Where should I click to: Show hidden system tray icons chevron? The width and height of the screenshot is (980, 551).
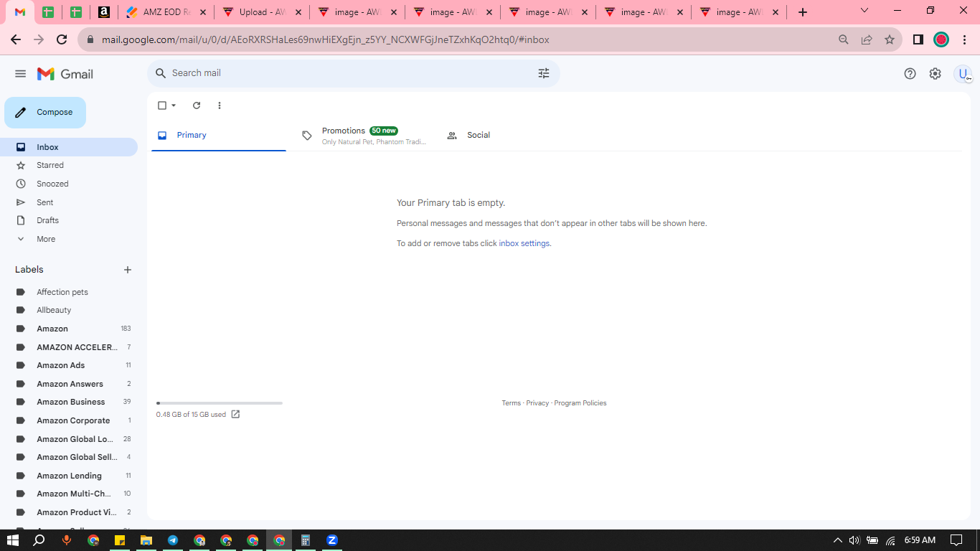(x=837, y=540)
